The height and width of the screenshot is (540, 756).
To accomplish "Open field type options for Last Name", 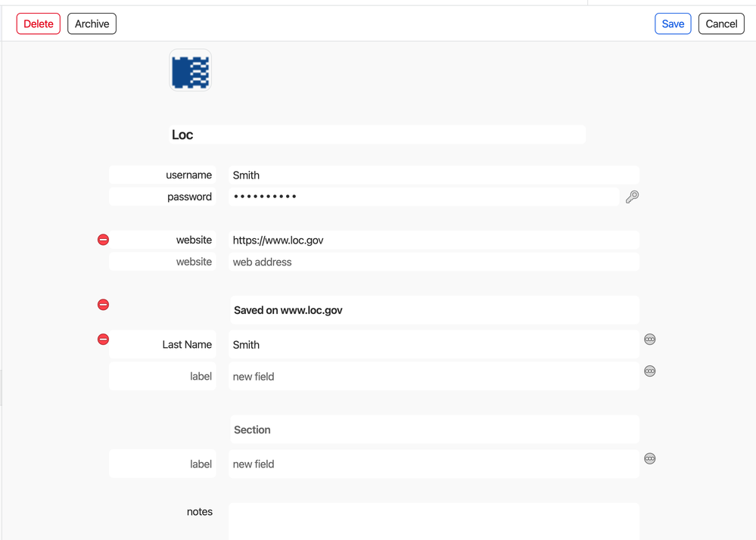I will click(649, 340).
